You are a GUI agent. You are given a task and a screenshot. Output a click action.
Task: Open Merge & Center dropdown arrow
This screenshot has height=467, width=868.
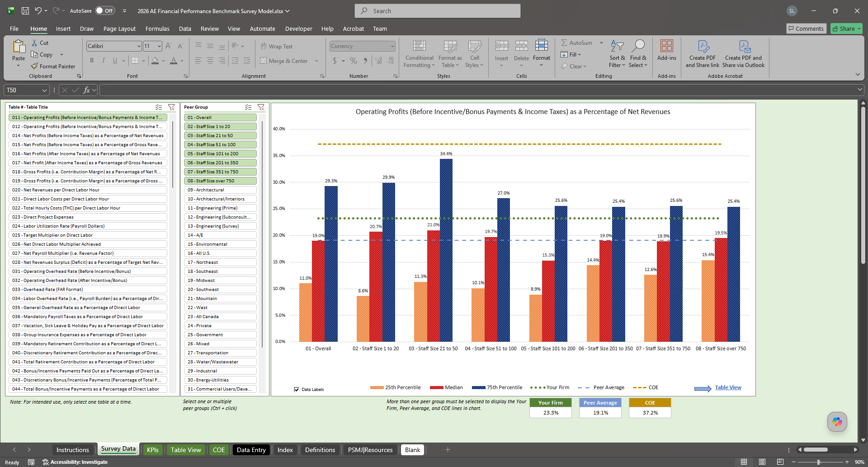316,61
